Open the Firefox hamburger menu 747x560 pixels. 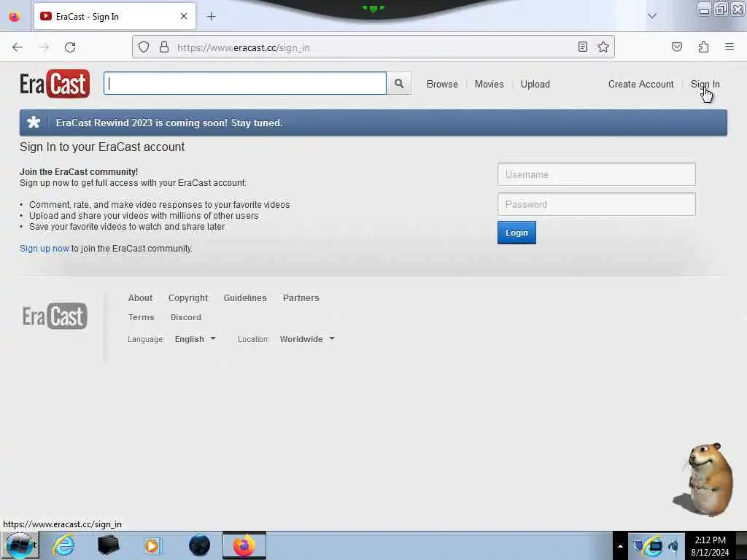(x=729, y=47)
